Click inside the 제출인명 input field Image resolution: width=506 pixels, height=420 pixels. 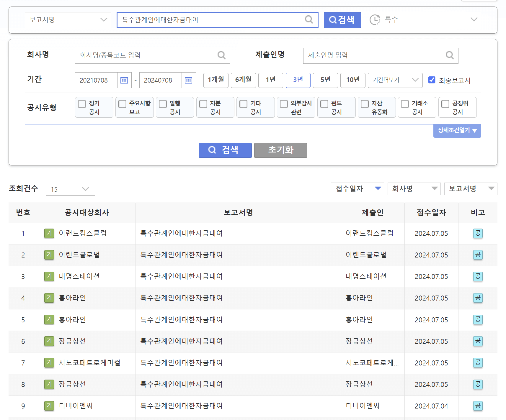point(369,55)
